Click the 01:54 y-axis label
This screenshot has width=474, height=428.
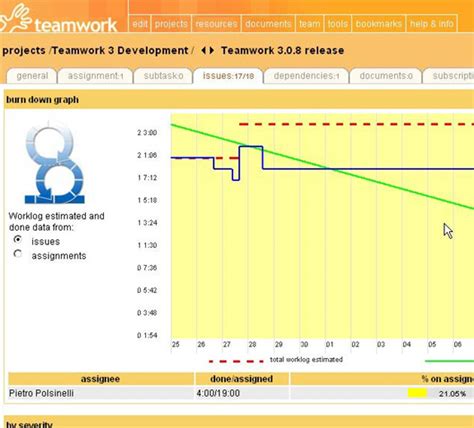(147, 335)
